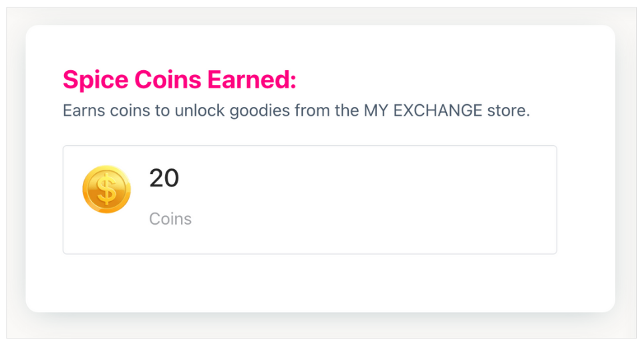The image size is (644, 347).
Task: Click the number 20 coin count
Action: point(164,179)
